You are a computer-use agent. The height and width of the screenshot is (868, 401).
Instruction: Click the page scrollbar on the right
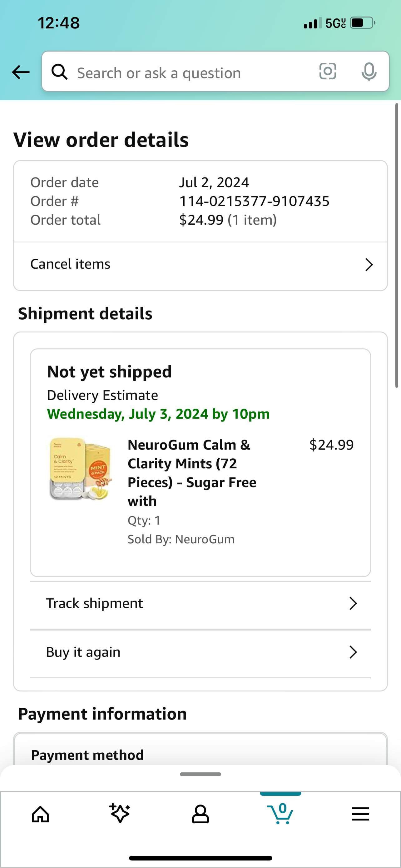coord(397,246)
